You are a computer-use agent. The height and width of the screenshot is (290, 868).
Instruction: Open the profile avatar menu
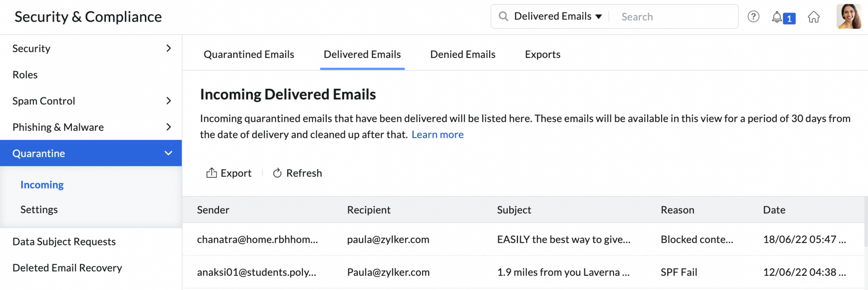[x=849, y=16]
